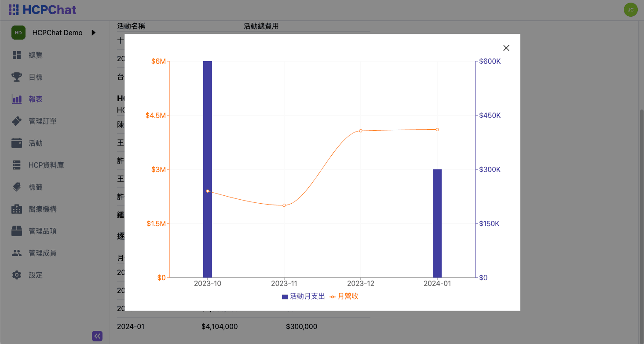Go to 目標 menu item
The image size is (644, 344).
(36, 77)
